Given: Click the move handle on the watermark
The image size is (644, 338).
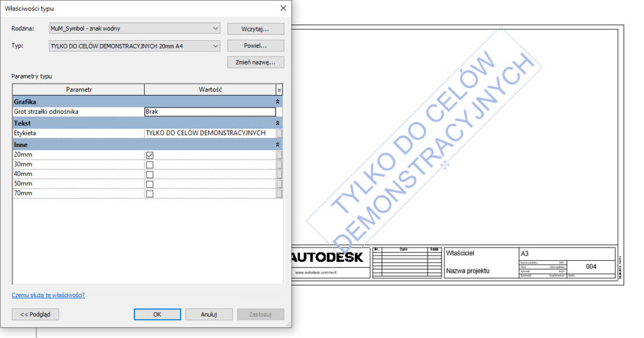Looking at the screenshot, I should point(445,165).
